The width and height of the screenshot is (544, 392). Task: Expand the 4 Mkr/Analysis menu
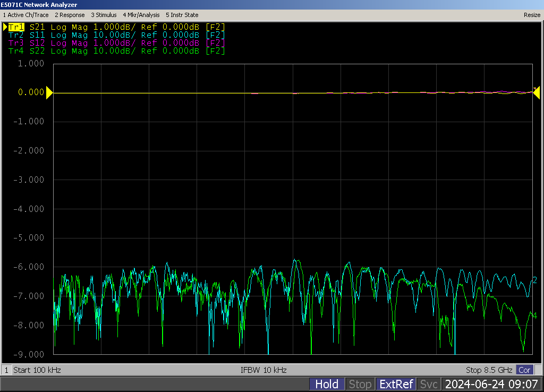click(141, 15)
